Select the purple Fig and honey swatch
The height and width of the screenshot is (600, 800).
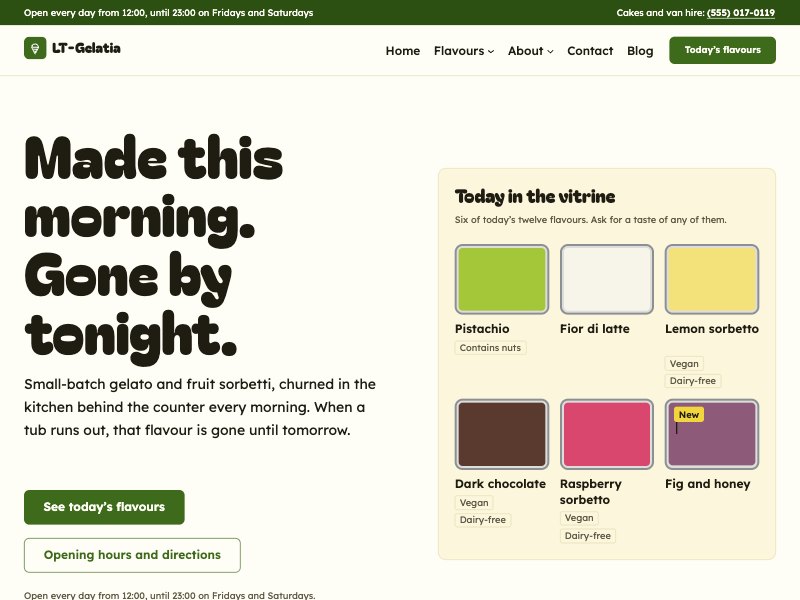click(x=712, y=434)
